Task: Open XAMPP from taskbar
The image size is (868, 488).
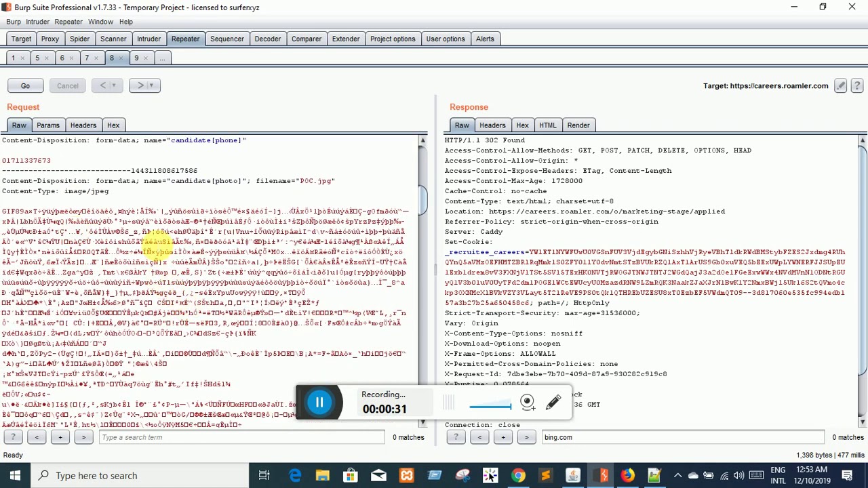Action: coord(406,476)
